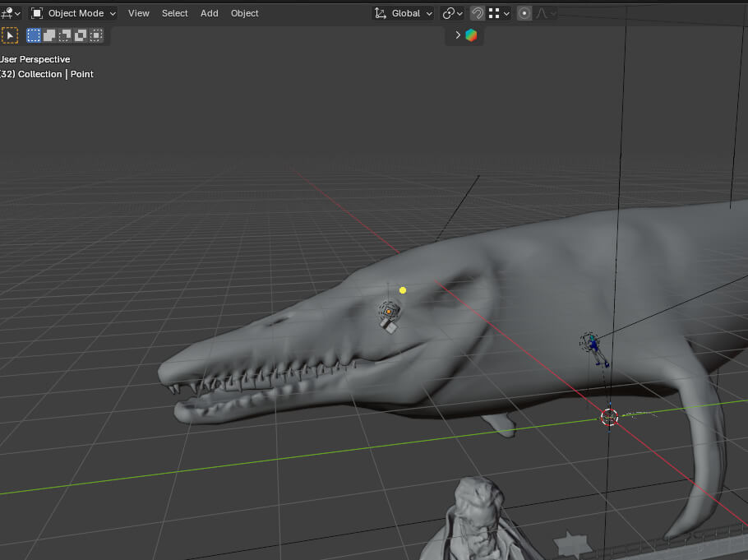Click the colorful cube add-on icon
Screen dimensions: 748x560
[x=471, y=35]
